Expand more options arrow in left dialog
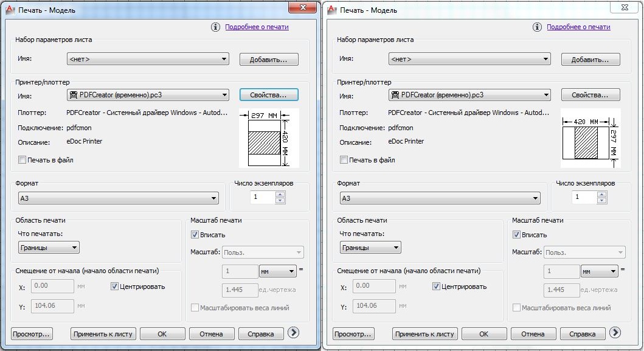Screen dimensions: 644x351 (293, 333)
